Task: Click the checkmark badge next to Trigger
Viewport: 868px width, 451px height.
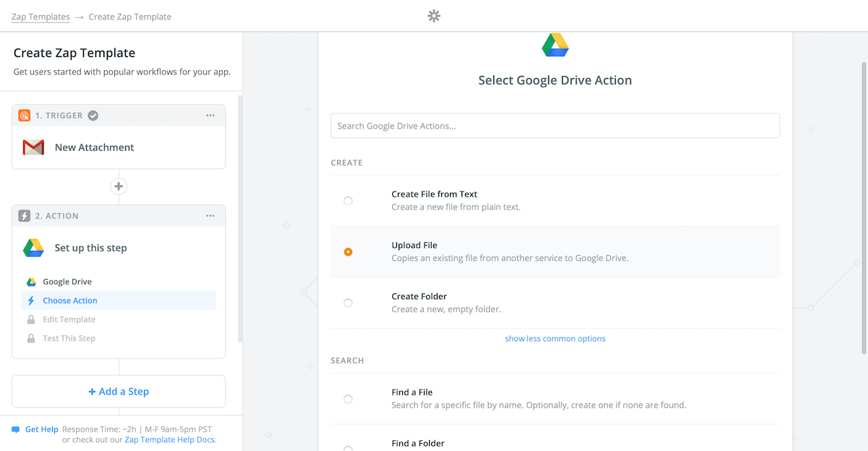Action: tap(93, 116)
